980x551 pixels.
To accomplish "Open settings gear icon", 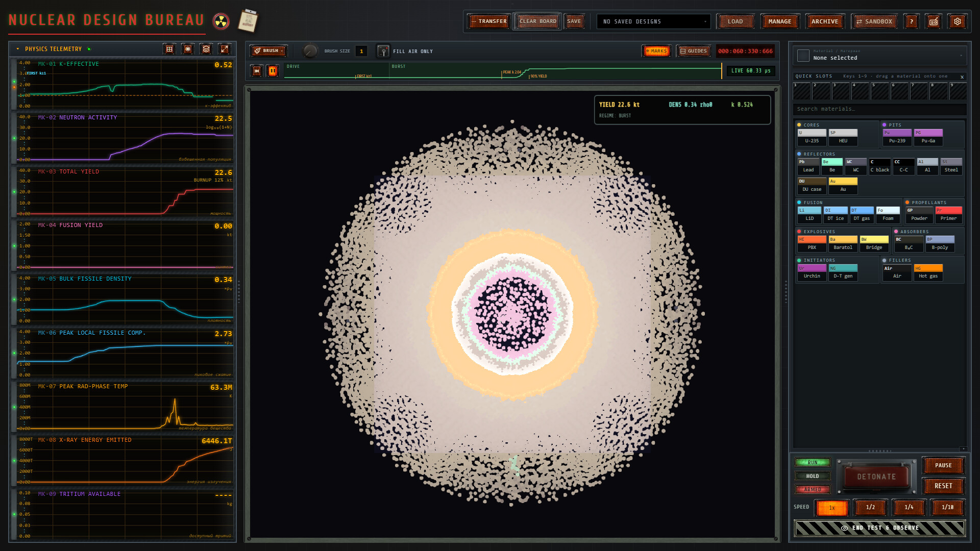I will 958,21.
